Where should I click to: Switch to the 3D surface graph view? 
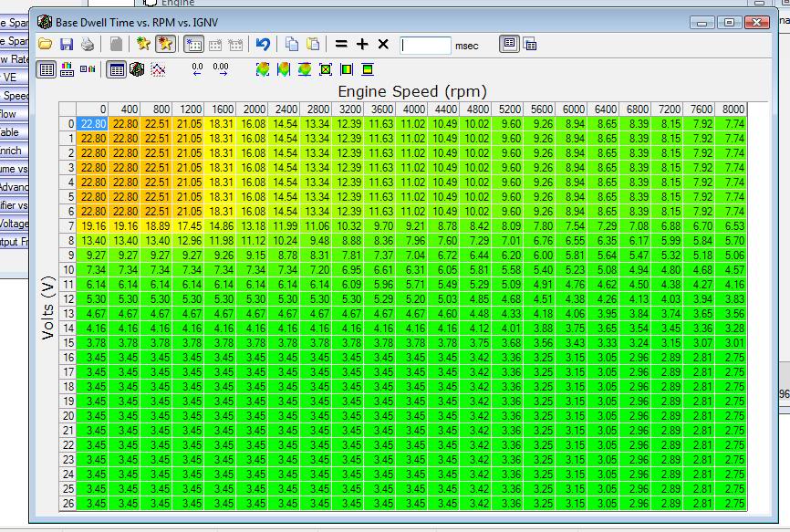[x=137, y=68]
